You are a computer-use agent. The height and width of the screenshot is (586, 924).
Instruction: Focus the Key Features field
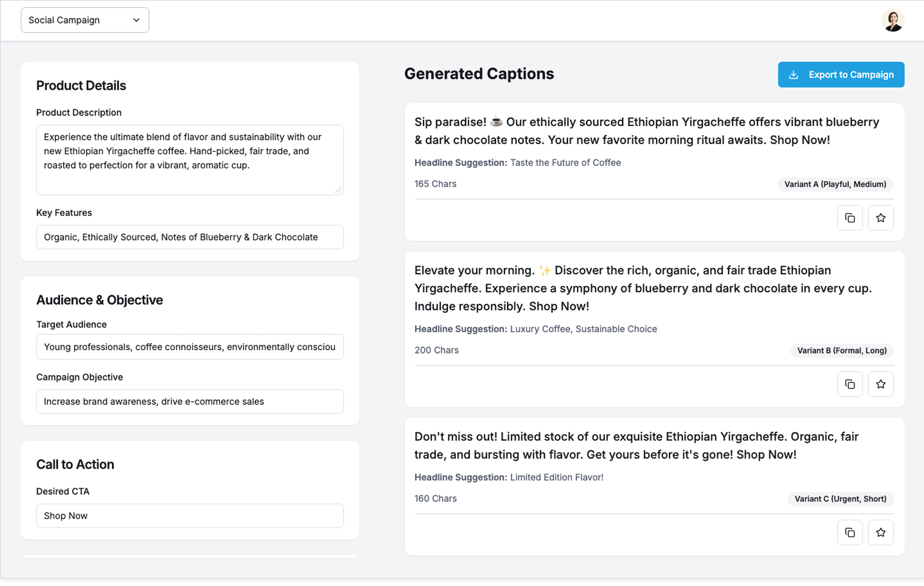tap(190, 237)
